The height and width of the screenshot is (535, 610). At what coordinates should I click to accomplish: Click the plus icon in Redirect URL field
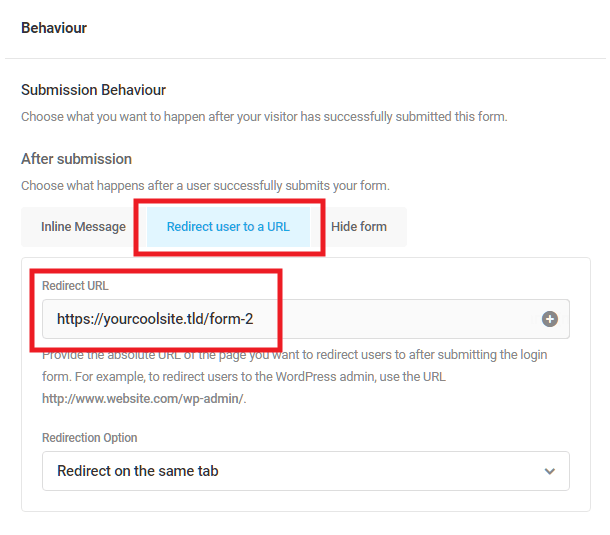(549, 319)
